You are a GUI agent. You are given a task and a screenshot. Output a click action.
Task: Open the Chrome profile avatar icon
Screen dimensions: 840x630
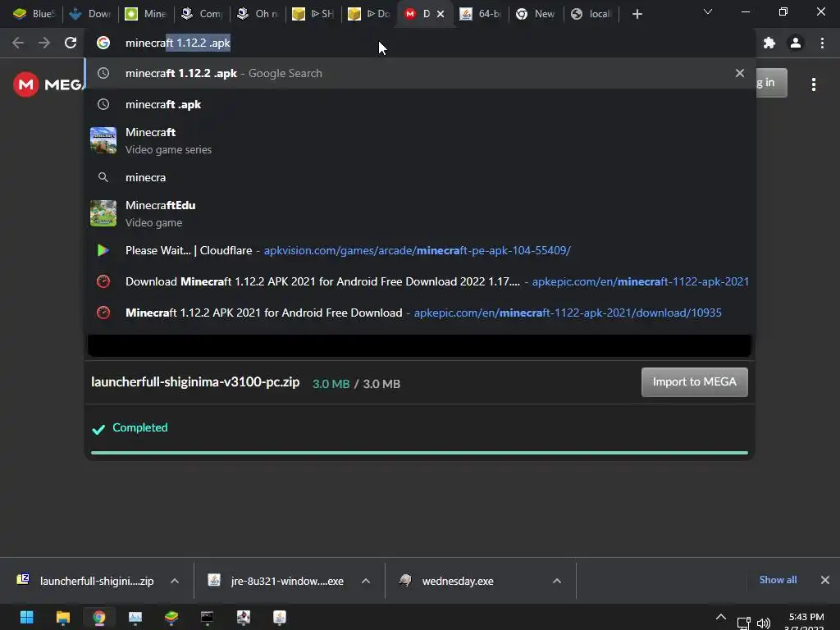(x=796, y=43)
